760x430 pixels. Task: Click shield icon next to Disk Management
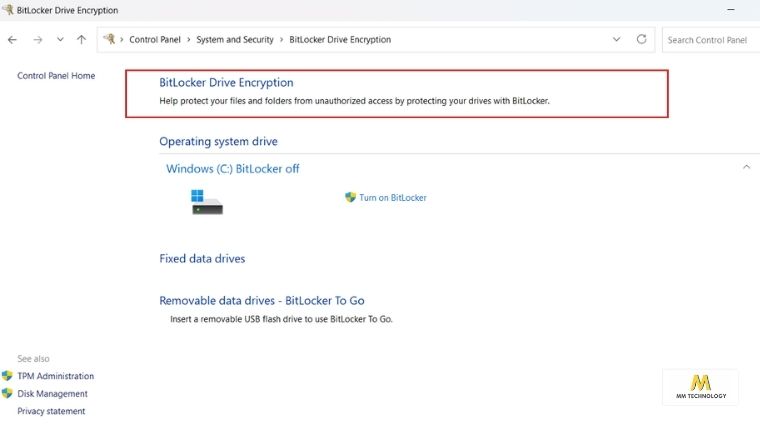[7, 393]
